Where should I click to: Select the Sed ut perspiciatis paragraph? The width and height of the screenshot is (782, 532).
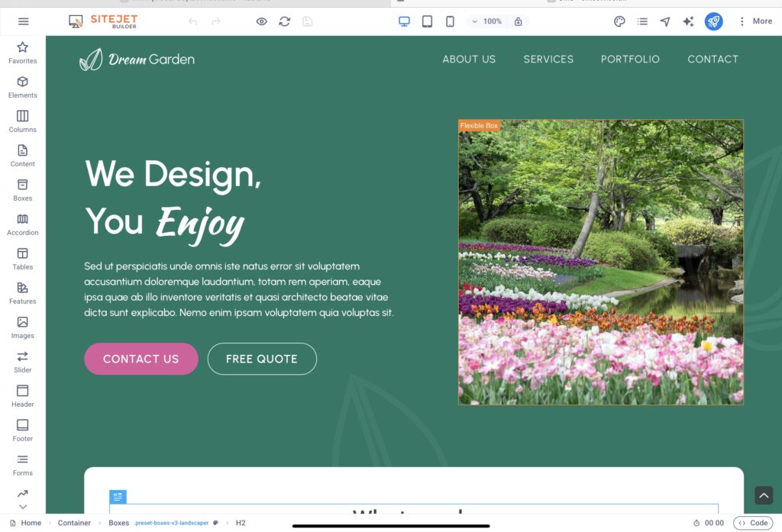point(239,289)
